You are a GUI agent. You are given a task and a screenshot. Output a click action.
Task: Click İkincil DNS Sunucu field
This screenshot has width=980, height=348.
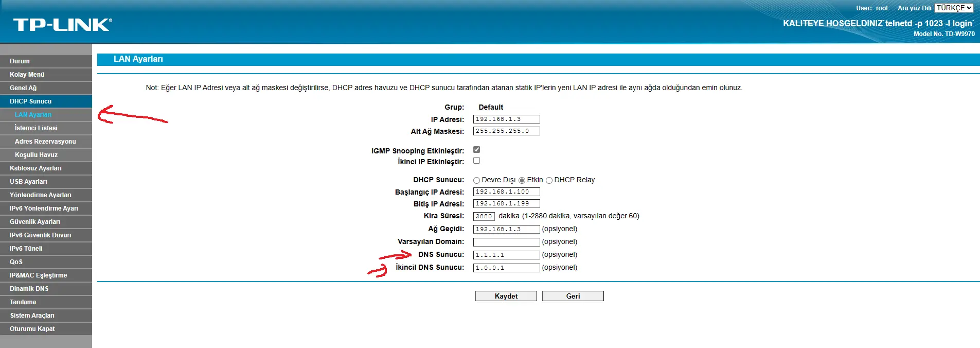tap(507, 268)
